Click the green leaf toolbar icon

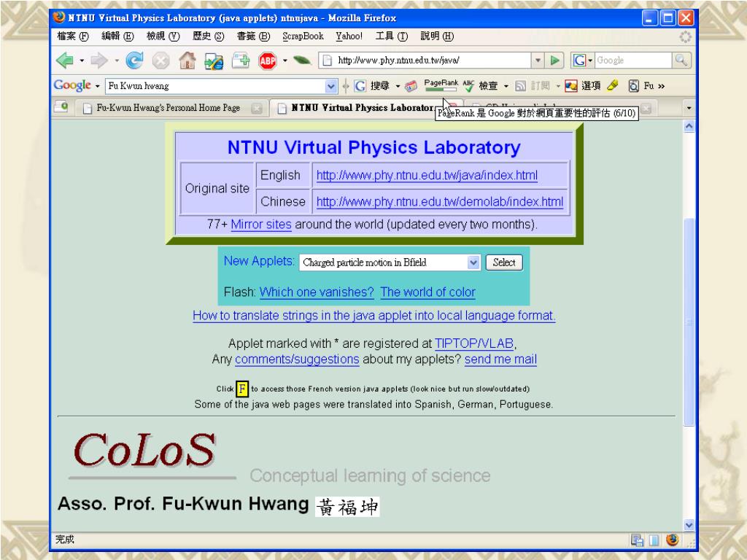(302, 60)
